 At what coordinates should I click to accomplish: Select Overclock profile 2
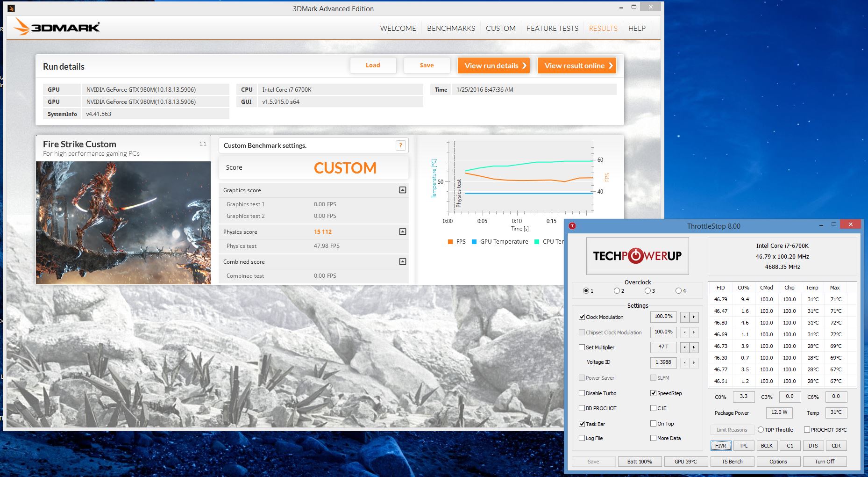click(617, 291)
